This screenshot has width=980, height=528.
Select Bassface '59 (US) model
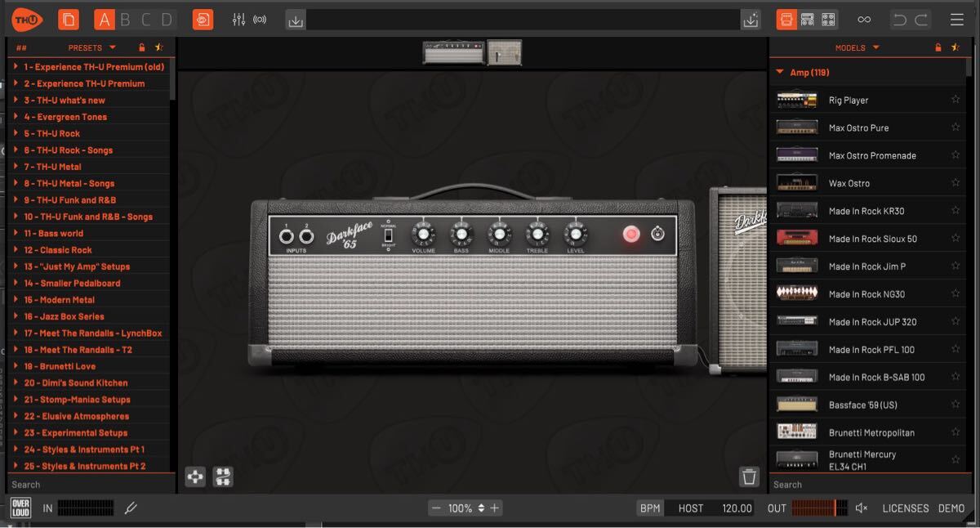868,405
